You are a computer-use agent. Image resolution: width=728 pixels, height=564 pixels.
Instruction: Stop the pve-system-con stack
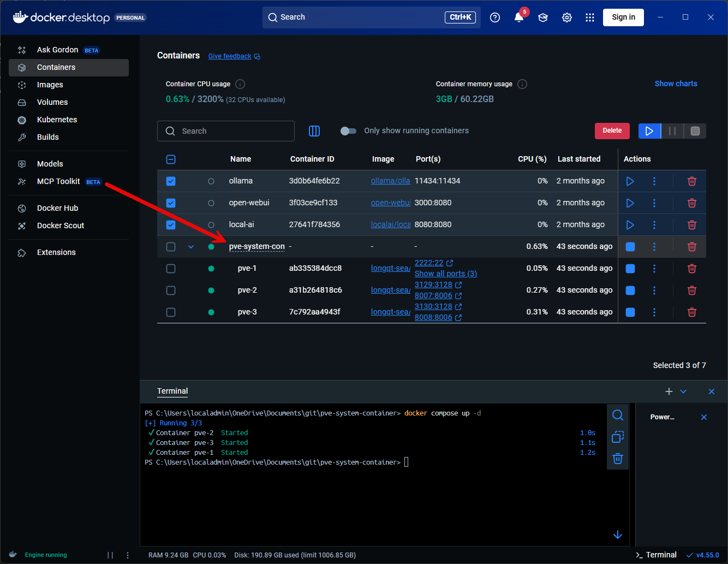(x=630, y=247)
